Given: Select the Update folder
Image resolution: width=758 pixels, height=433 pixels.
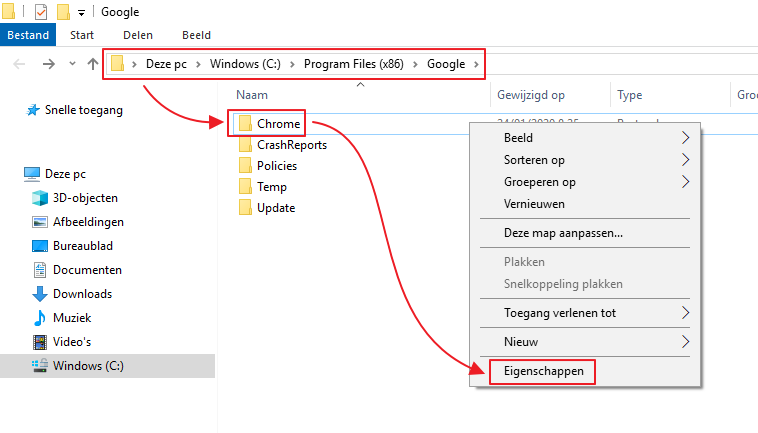Looking at the screenshot, I should (276, 208).
